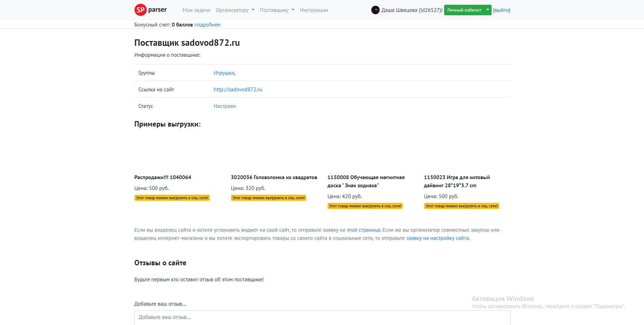
Task: Open the этой странице widget request link
Action: (x=363, y=230)
